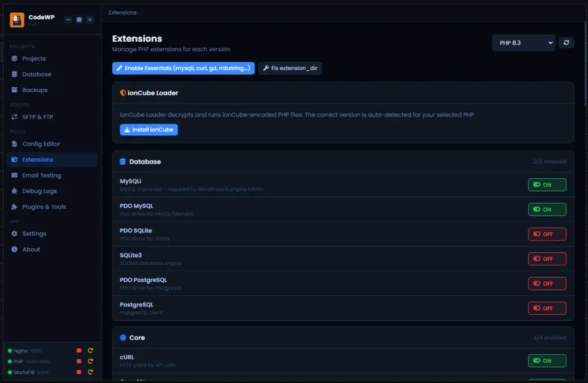Toggle MySQLi extension off
Image resolution: width=588 pixels, height=383 pixels.
[547, 185]
